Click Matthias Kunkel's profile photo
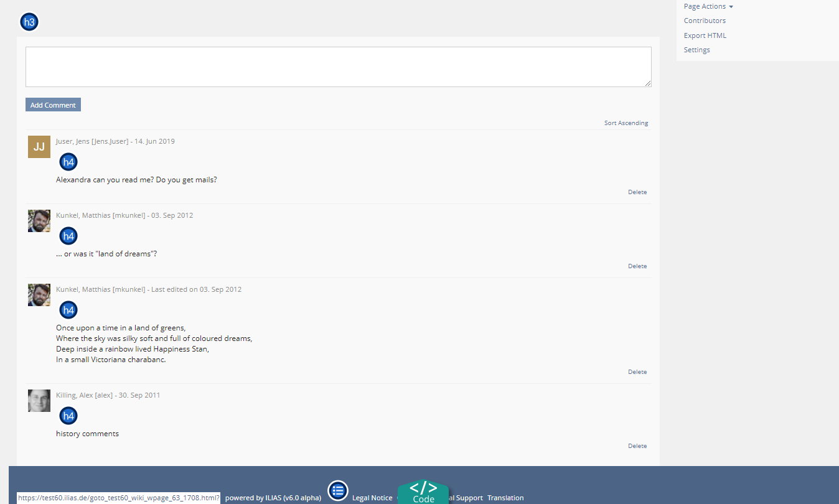This screenshot has width=839, height=504. (39, 220)
